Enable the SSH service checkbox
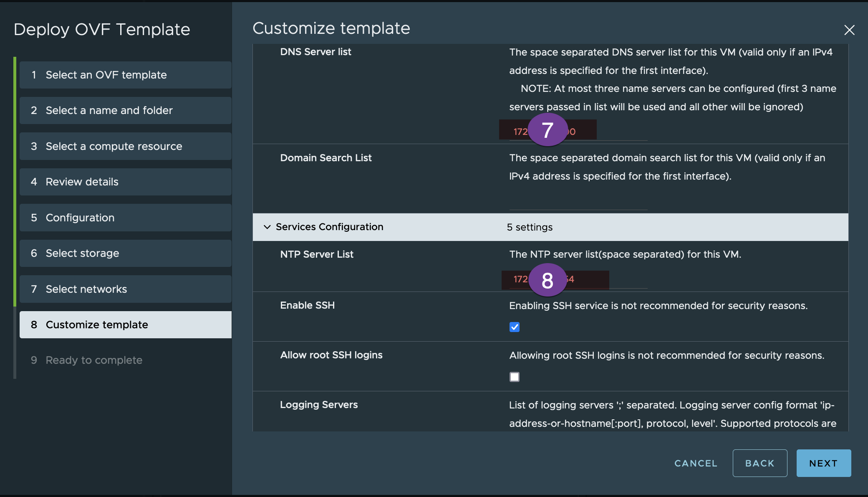868x497 pixels. tap(515, 327)
